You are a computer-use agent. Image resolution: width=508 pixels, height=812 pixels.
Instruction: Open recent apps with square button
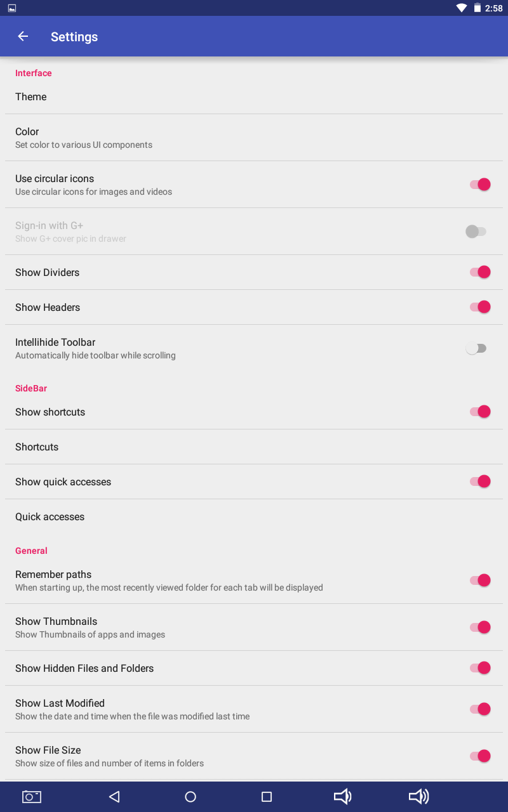tap(267, 797)
